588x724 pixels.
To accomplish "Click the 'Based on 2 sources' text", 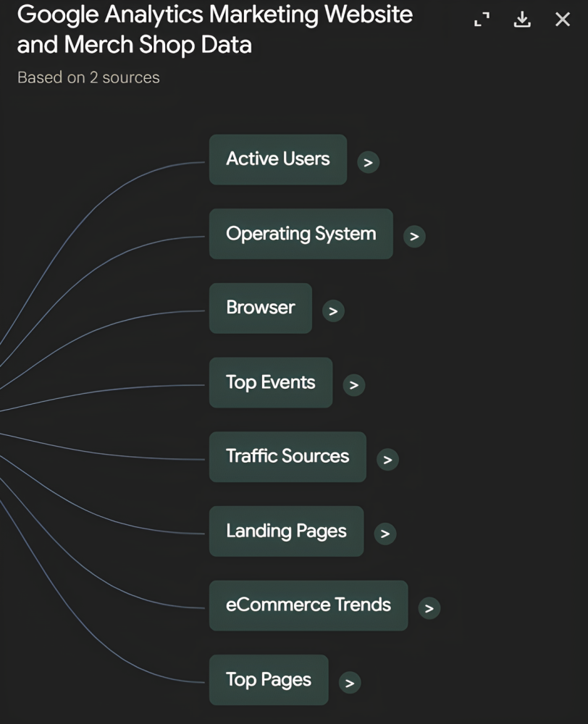I will click(88, 77).
